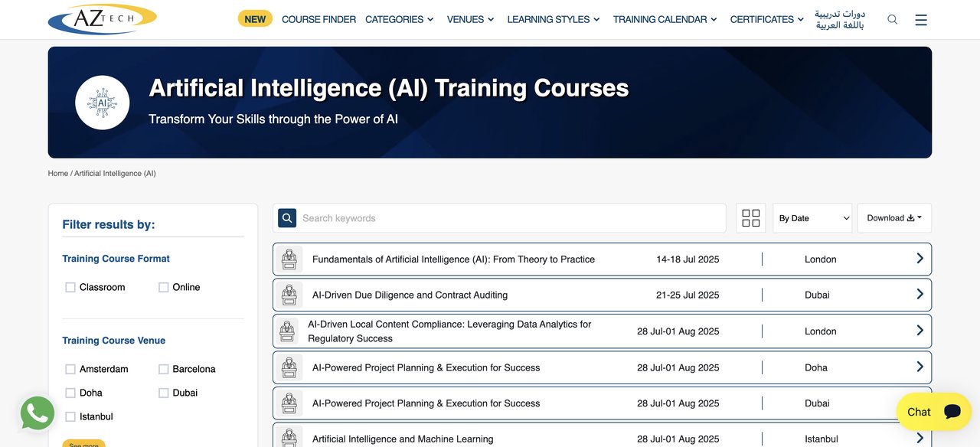Click the AZTech logo
The height and width of the screenshot is (447, 980).
click(x=102, y=19)
